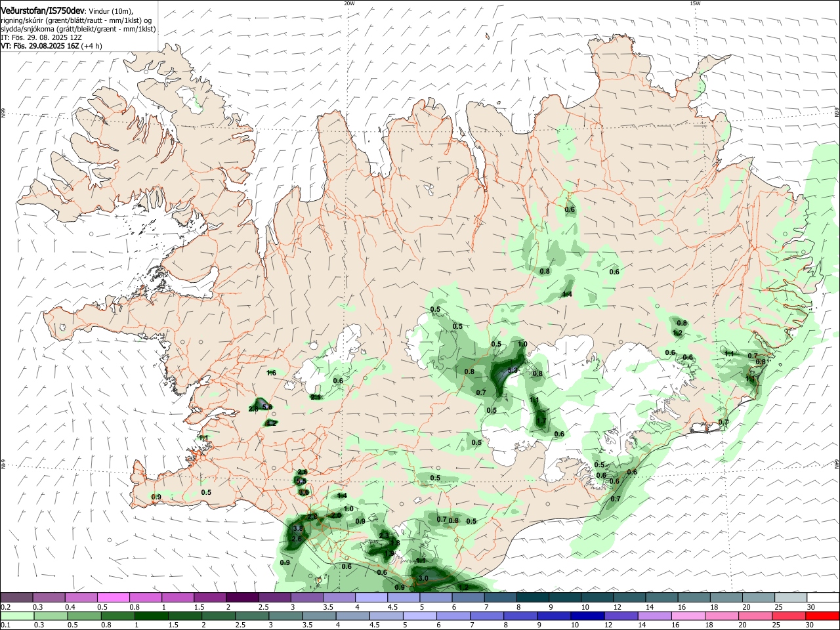Click the white 30 swatch in the upper snow bar
Screen dimensions: 840x630
[x=824, y=597]
